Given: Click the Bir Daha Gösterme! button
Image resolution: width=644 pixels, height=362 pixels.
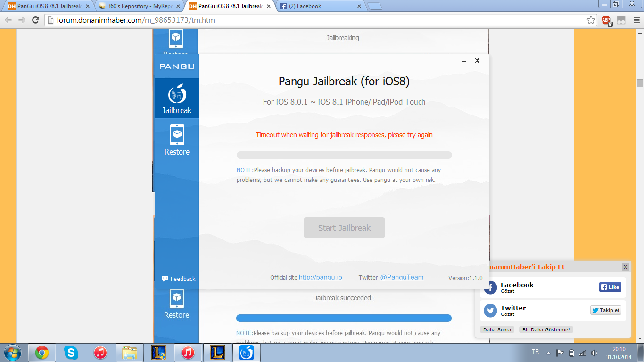Looking at the screenshot, I should click(x=546, y=329).
